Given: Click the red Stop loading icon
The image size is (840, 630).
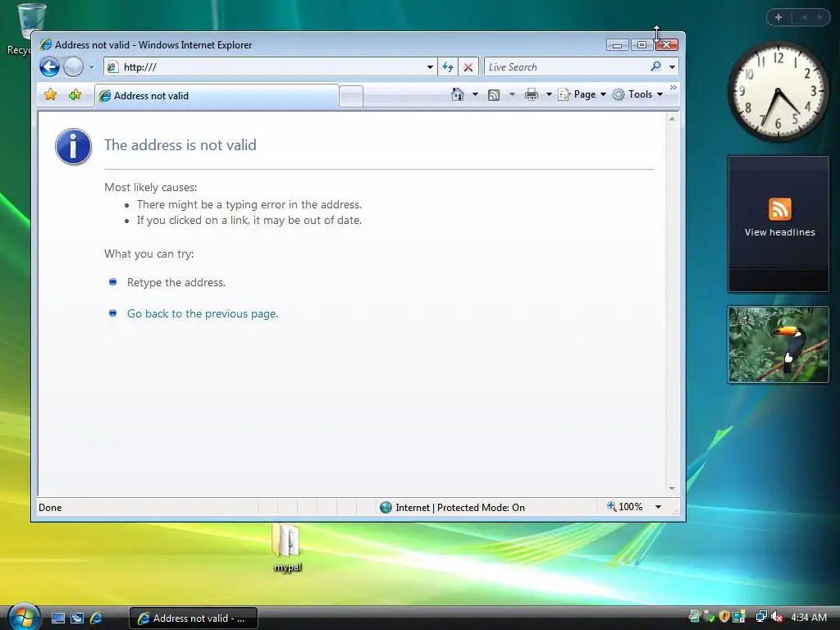Looking at the screenshot, I should 468,67.
